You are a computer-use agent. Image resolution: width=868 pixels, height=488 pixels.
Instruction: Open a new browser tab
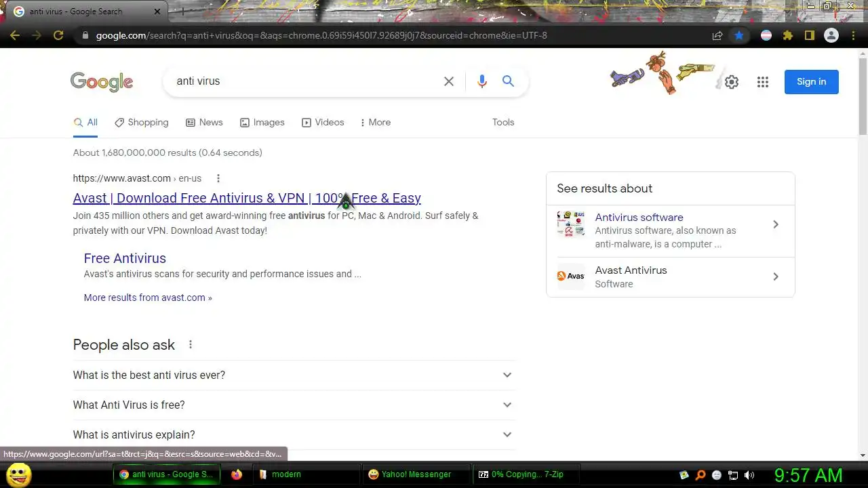[182, 12]
